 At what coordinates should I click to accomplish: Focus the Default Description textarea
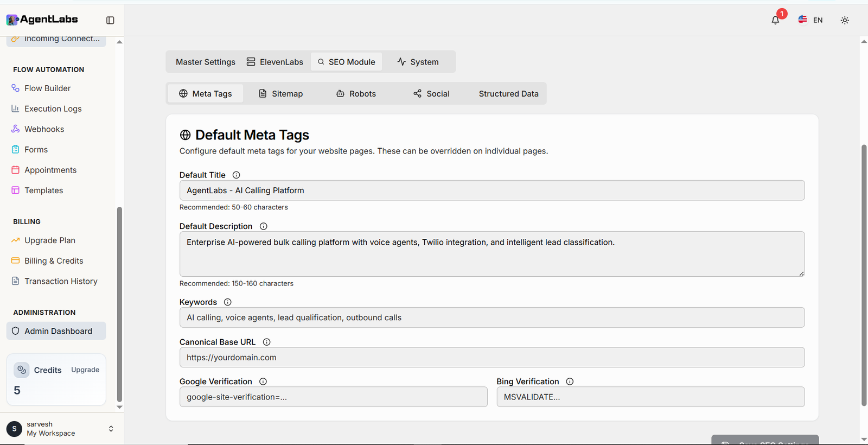pos(492,254)
